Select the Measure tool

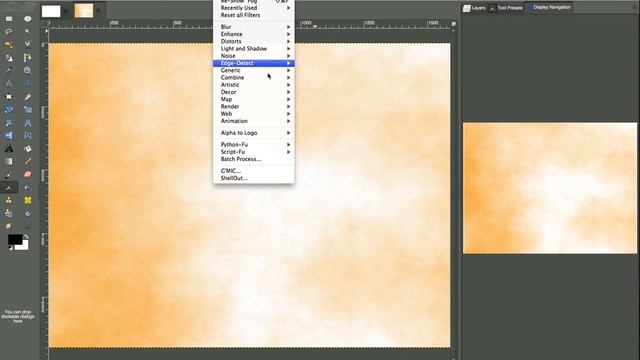click(x=9, y=84)
